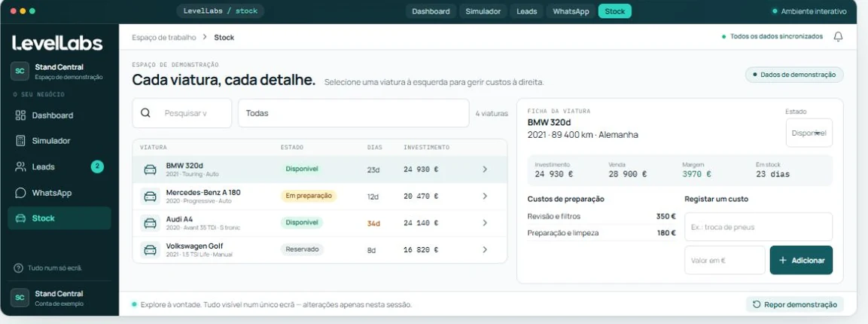Click the cost description field Ex.: troca de pneus

pyautogui.click(x=758, y=227)
